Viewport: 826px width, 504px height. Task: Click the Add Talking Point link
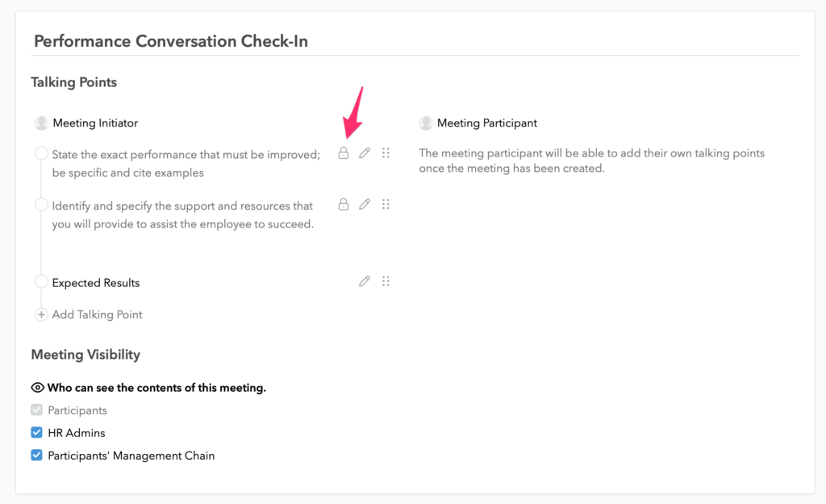point(97,314)
